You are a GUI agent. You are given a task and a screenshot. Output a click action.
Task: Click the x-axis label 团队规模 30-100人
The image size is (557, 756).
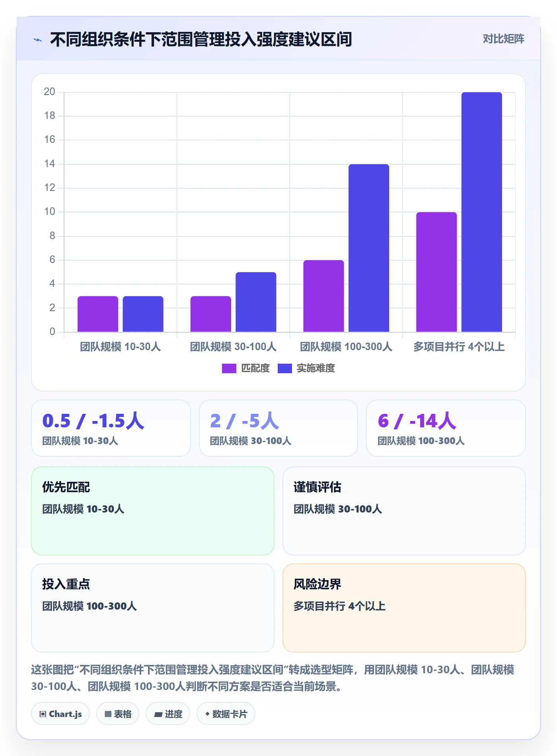[x=233, y=347]
